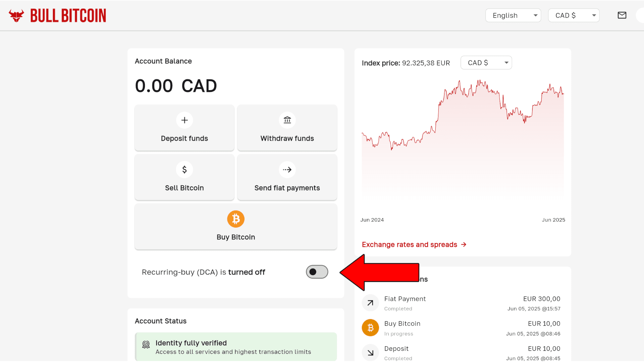The height and width of the screenshot is (362, 644).
Task: Click the Account Status heading
Action: (x=161, y=321)
